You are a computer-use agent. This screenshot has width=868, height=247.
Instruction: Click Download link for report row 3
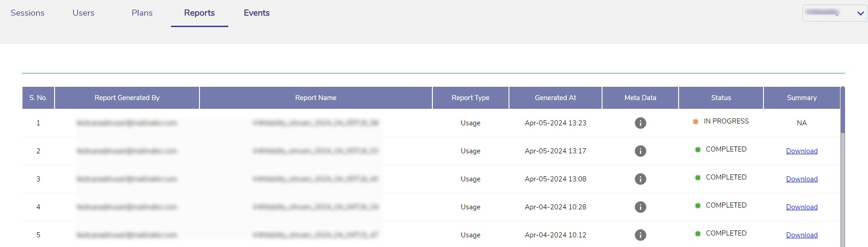(802, 179)
